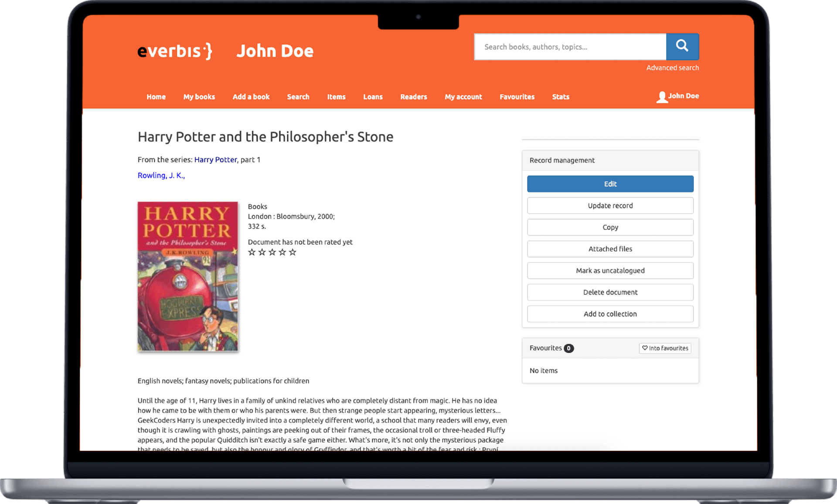
Task: Click the John Doe user avatar icon
Action: pyautogui.click(x=662, y=97)
